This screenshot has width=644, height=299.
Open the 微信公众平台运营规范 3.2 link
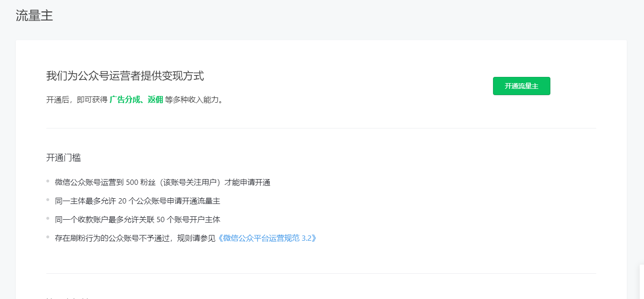pos(267,238)
